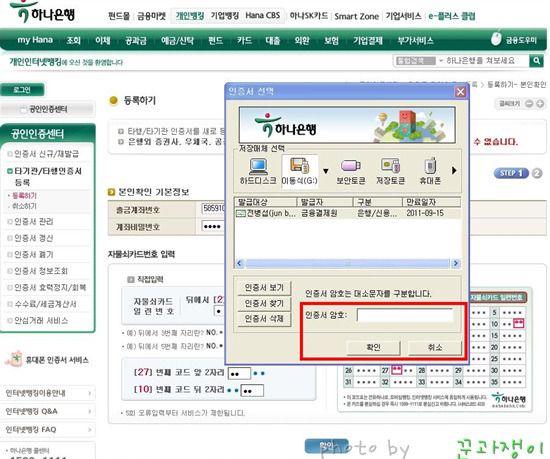Expand 인터넷뱅킹이용안내 link

click(x=48, y=393)
